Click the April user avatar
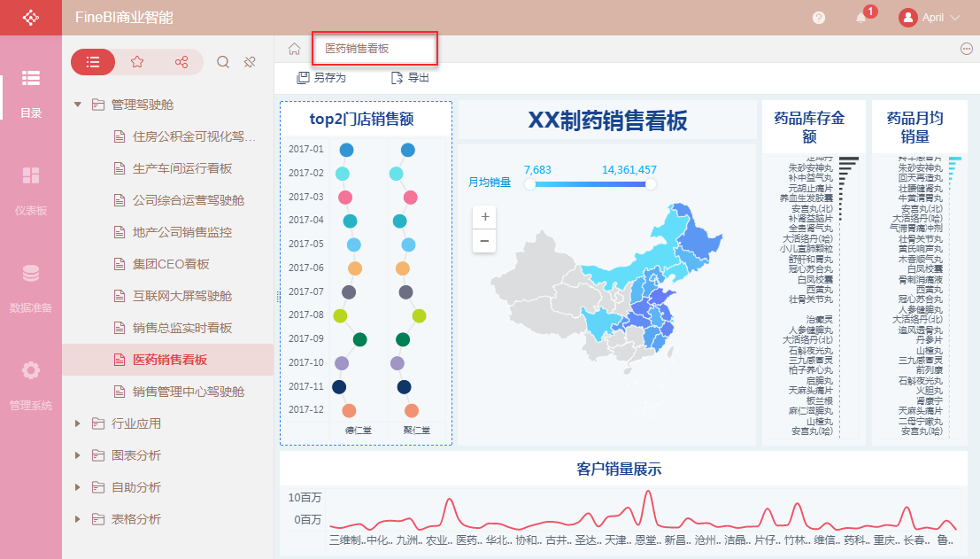The height and width of the screenshot is (559, 980). (x=907, y=18)
